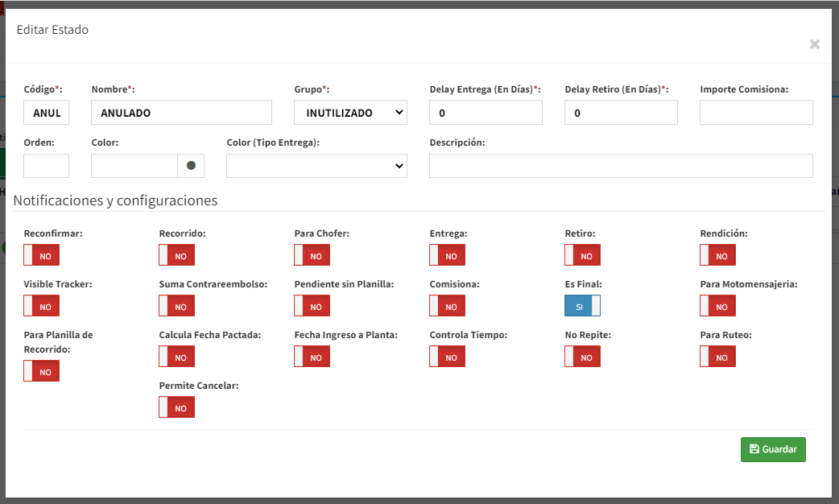Click the Guardar save button

pyautogui.click(x=772, y=449)
